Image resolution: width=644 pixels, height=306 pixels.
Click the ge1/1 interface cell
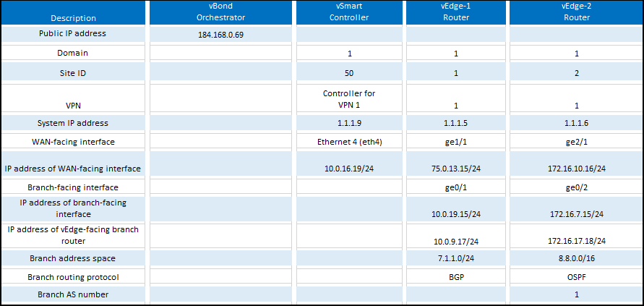pos(456,142)
